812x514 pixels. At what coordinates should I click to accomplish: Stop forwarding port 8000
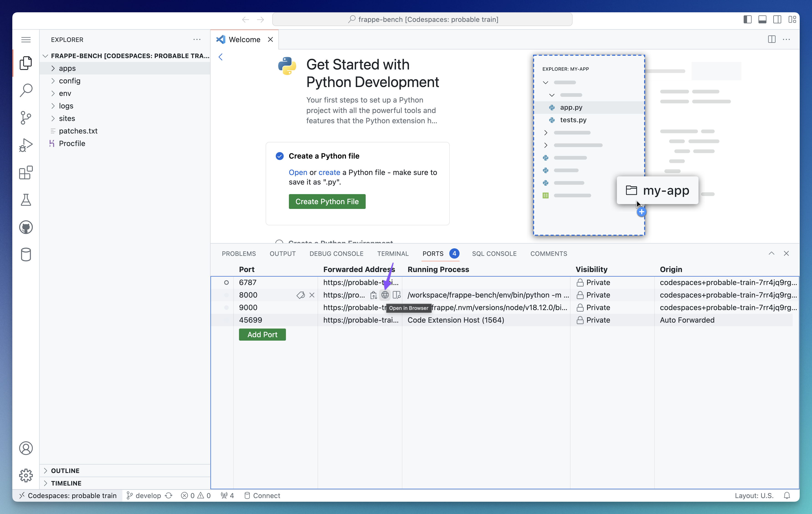312,295
